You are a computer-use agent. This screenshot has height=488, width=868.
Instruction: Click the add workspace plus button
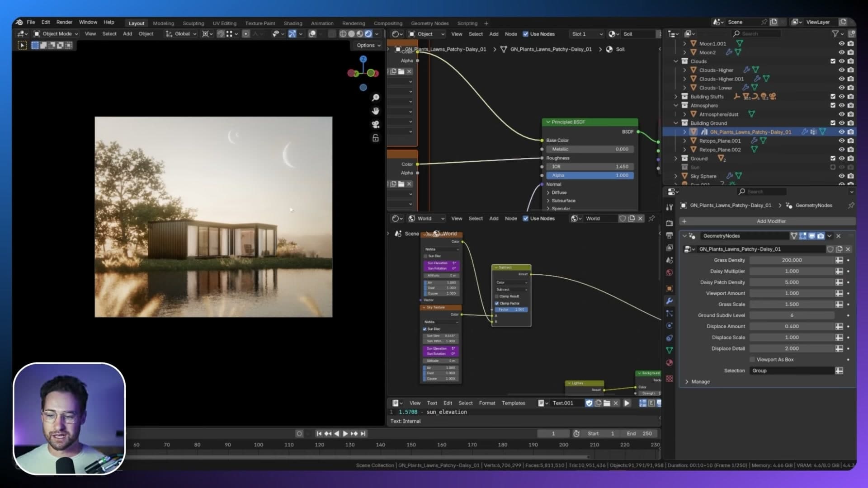point(486,23)
